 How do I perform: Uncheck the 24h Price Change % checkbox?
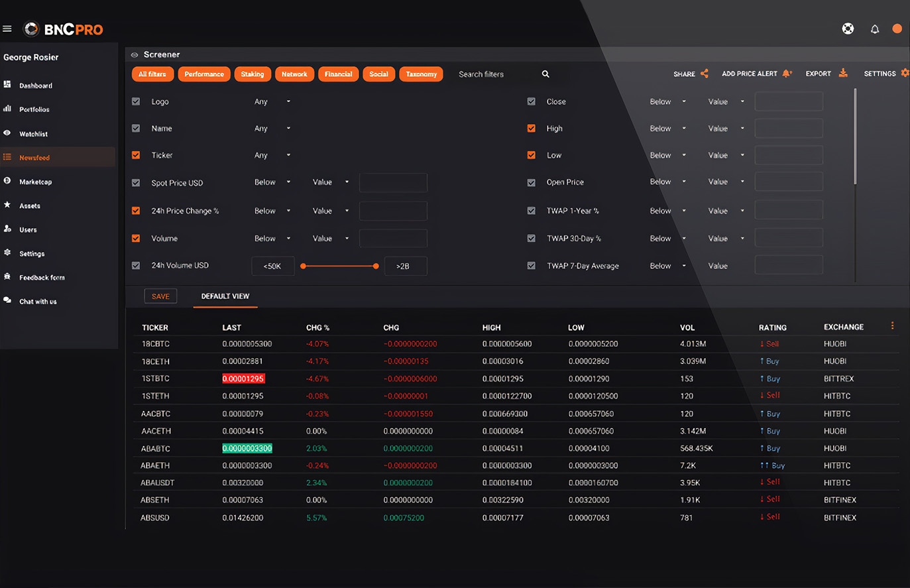[x=136, y=211]
